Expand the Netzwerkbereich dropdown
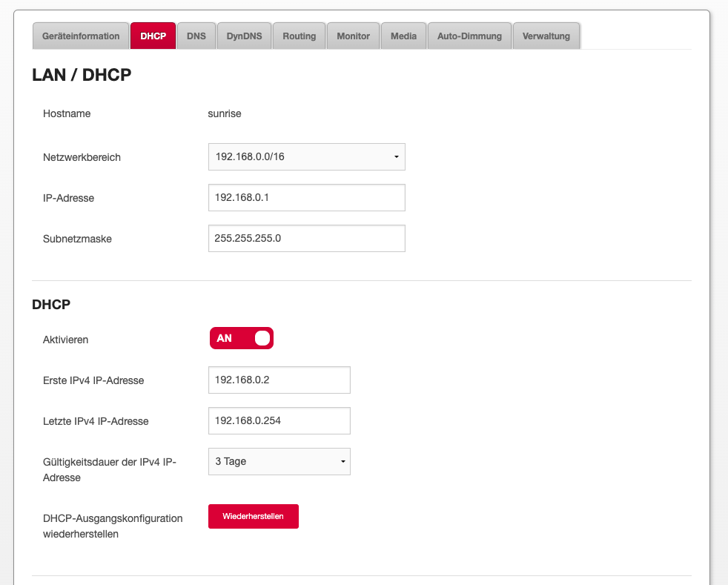The image size is (728, 585). 306,157
